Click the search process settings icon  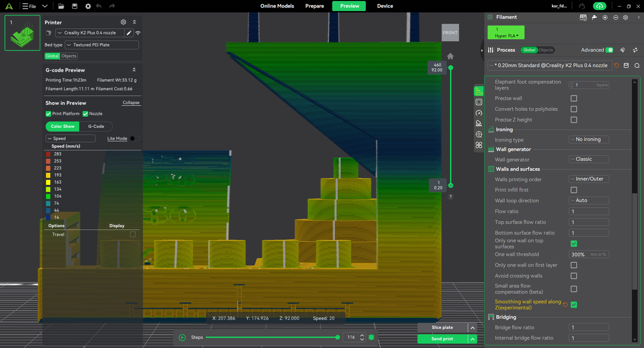coord(637,65)
